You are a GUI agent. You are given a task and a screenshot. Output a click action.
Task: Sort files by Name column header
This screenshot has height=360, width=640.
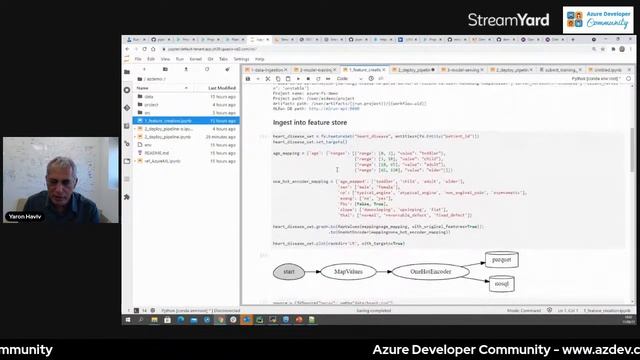coord(142,88)
